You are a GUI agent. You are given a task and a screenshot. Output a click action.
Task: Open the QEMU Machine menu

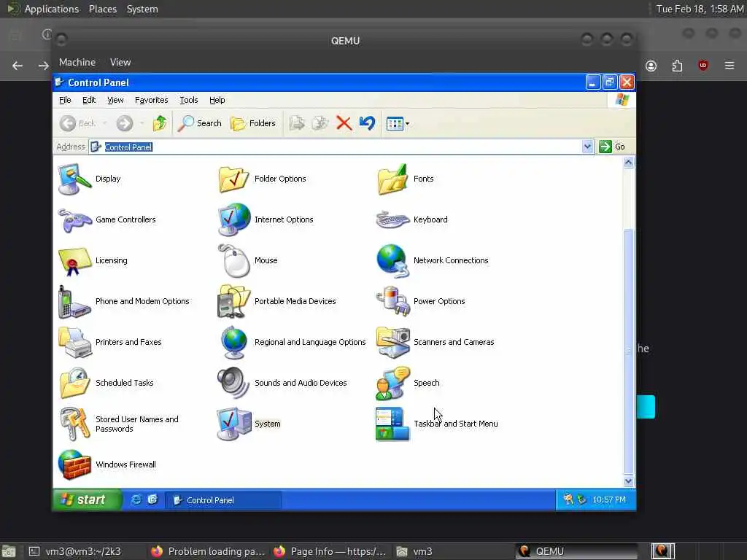click(77, 63)
